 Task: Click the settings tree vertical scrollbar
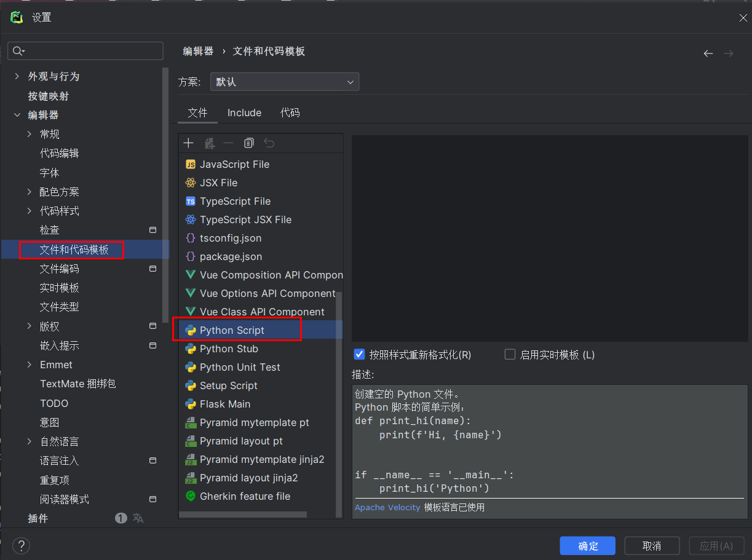pos(165,195)
